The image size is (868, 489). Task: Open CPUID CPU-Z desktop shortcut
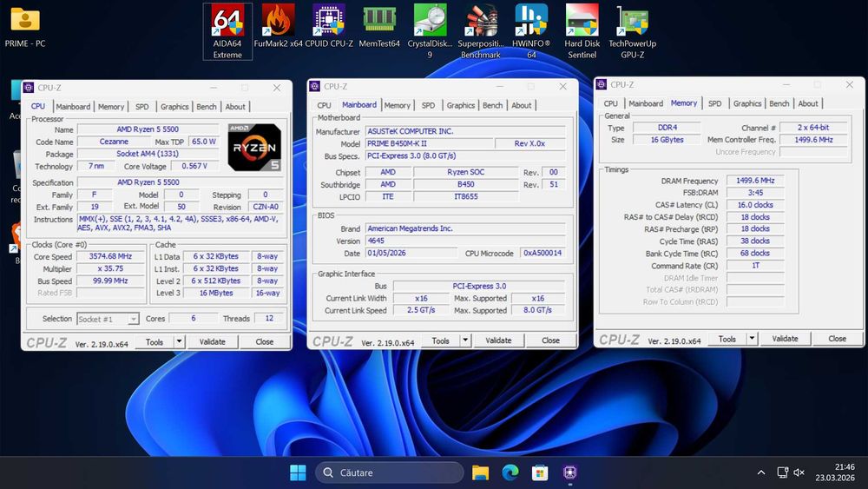click(329, 26)
